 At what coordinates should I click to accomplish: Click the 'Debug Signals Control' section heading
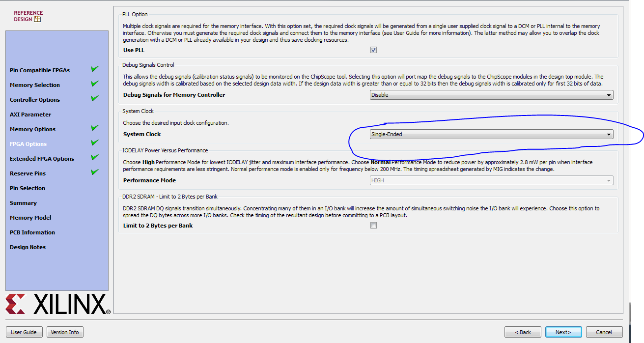coord(148,65)
